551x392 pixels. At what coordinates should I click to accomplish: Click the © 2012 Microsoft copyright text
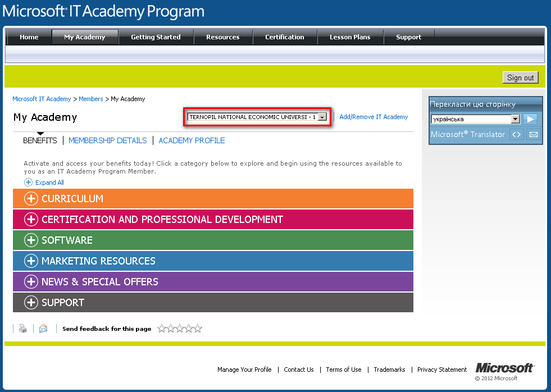(x=496, y=379)
